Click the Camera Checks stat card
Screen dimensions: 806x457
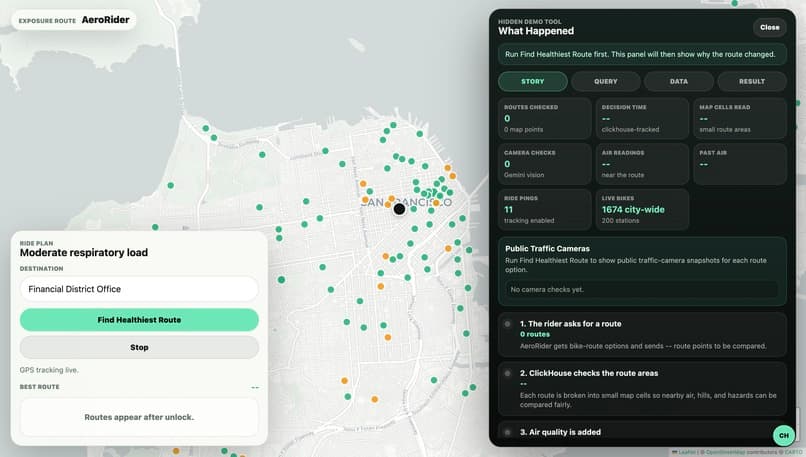(544, 164)
